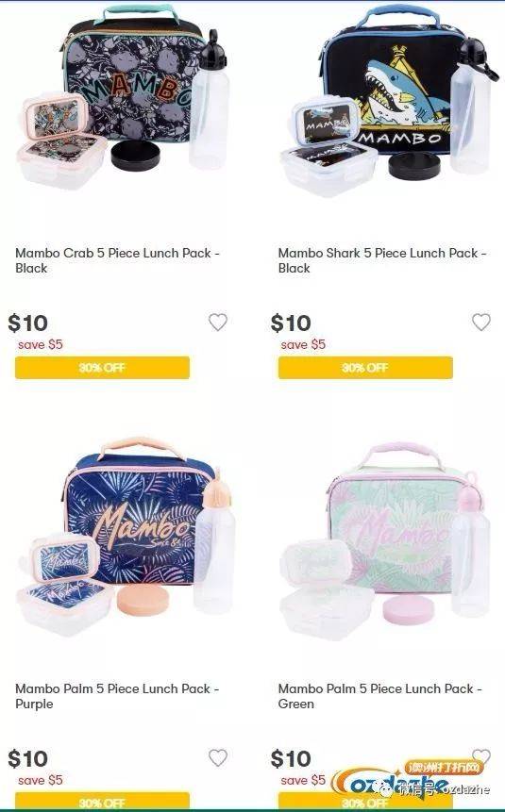Toggle wishlist heart for Palm Purple pack
This screenshot has width=505, height=812.
pos(218,757)
